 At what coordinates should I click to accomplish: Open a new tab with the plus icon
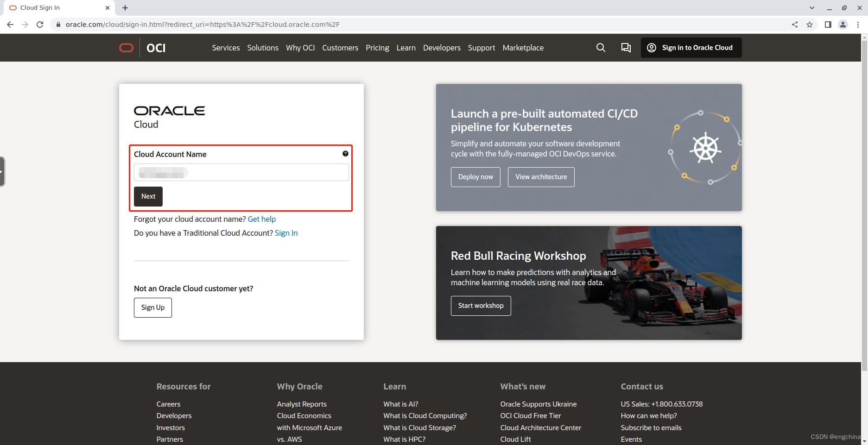pos(125,8)
